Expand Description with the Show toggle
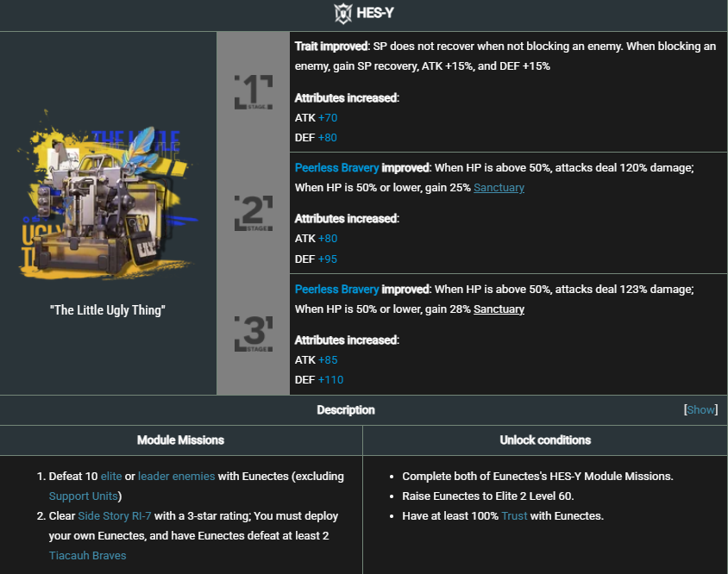Screen dimensions: 728x574 (700, 409)
